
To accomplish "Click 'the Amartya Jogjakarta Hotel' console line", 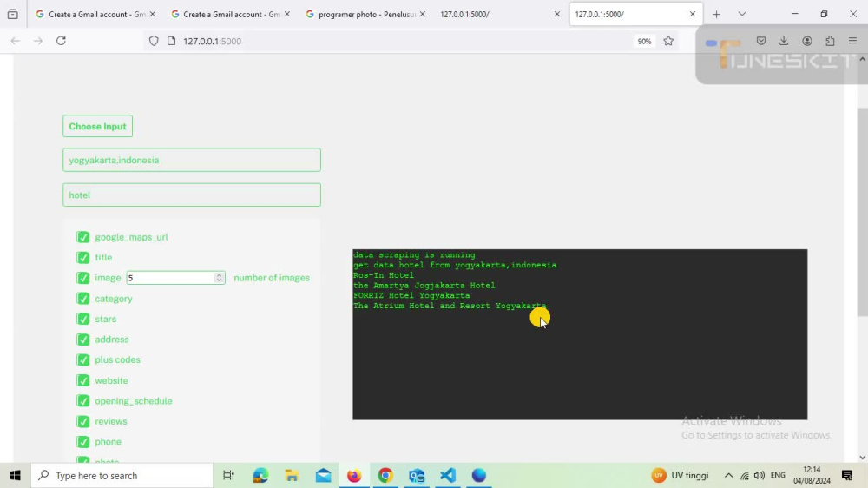I will tap(424, 286).
